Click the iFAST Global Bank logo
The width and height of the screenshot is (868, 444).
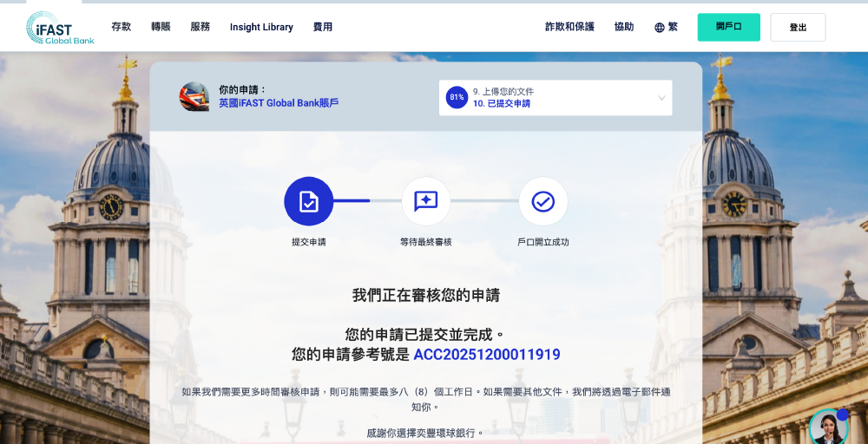[x=61, y=28]
